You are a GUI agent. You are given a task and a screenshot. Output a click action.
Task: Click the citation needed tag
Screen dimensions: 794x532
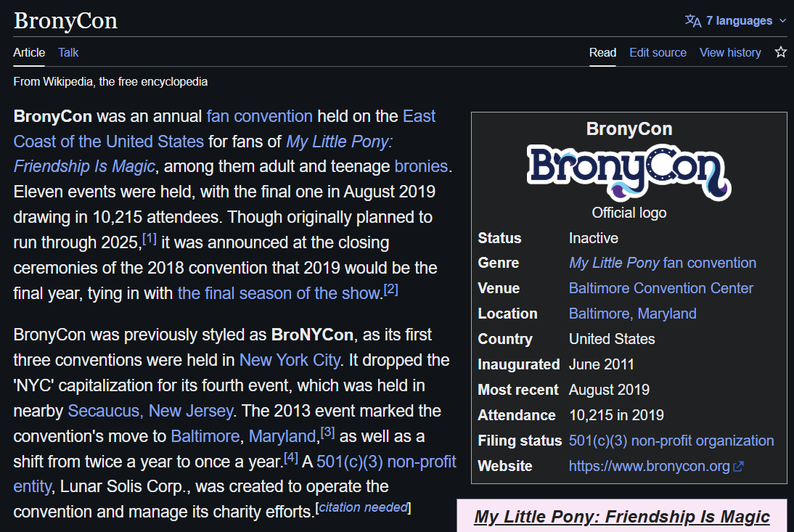[363, 508]
